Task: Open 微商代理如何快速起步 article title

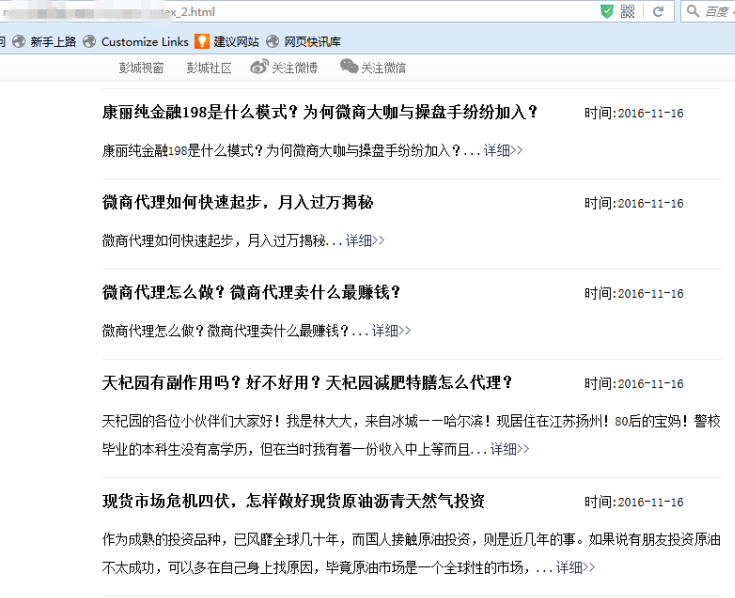Action: 237,202
